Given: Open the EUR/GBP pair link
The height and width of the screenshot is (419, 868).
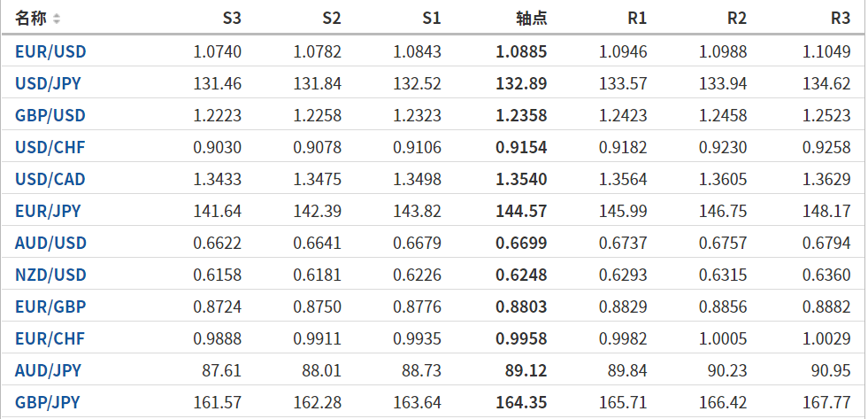Looking at the screenshot, I should point(50,307).
